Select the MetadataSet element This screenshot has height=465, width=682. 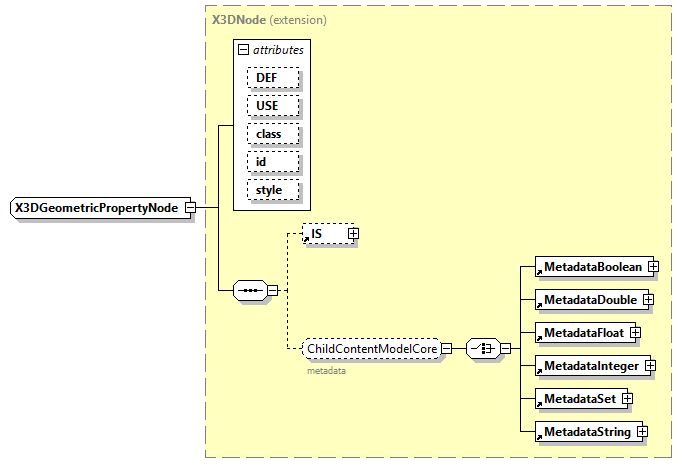pyautogui.click(x=580, y=398)
